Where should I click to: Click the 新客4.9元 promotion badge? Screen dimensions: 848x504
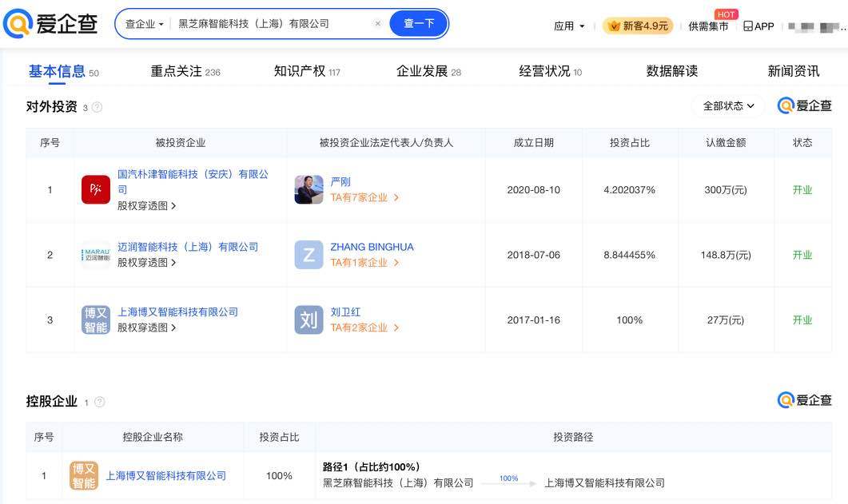tap(638, 26)
